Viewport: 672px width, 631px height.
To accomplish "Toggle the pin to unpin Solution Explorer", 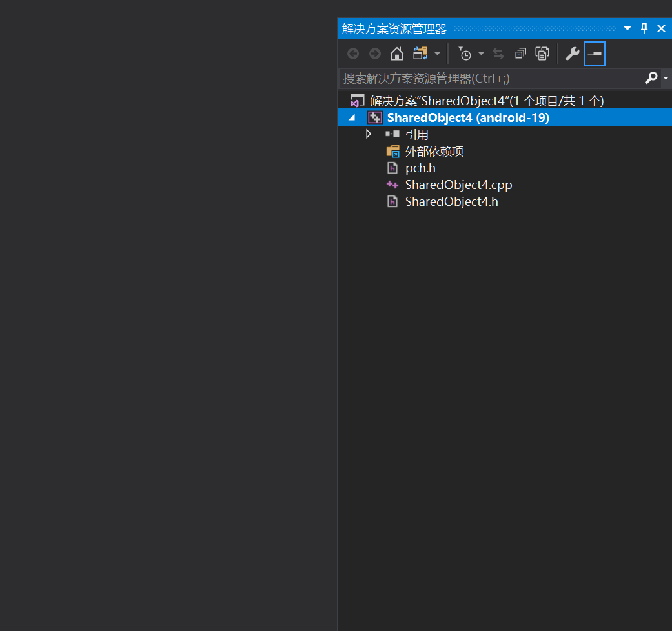I will tap(644, 28).
